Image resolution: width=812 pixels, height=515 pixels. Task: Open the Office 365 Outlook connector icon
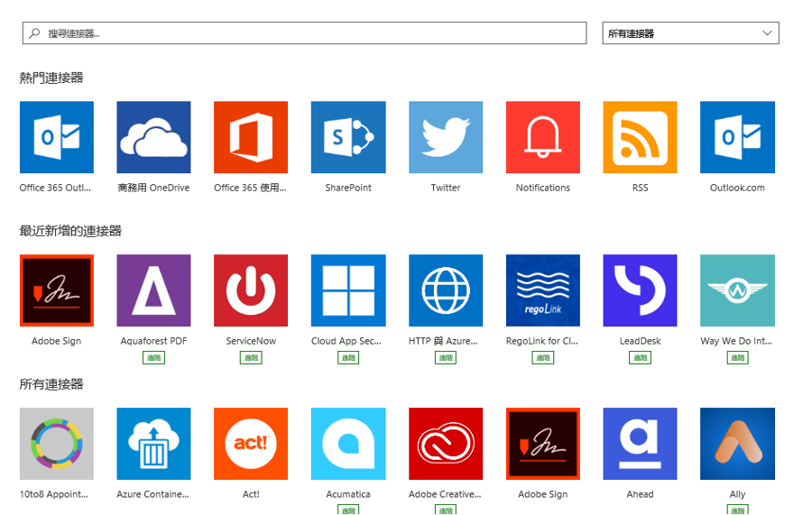[x=57, y=137]
